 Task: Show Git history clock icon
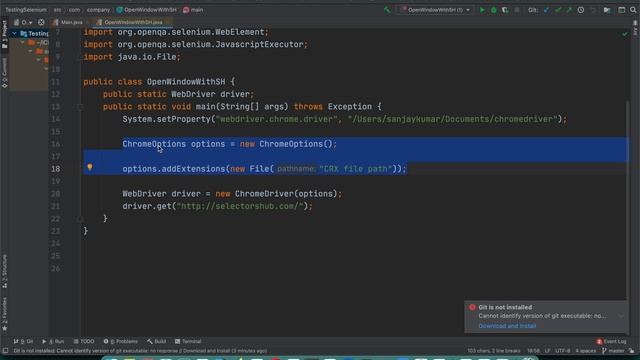tap(581, 10)
